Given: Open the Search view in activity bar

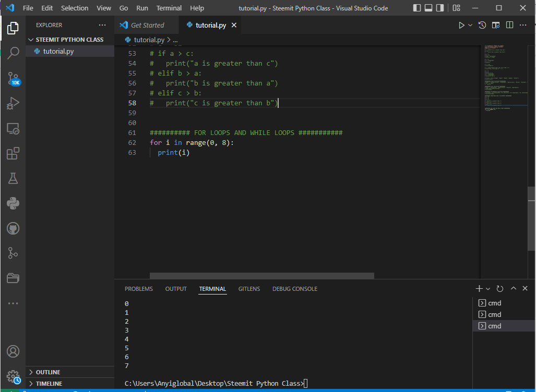Looking at the screenshot, I should coord(13,53).
